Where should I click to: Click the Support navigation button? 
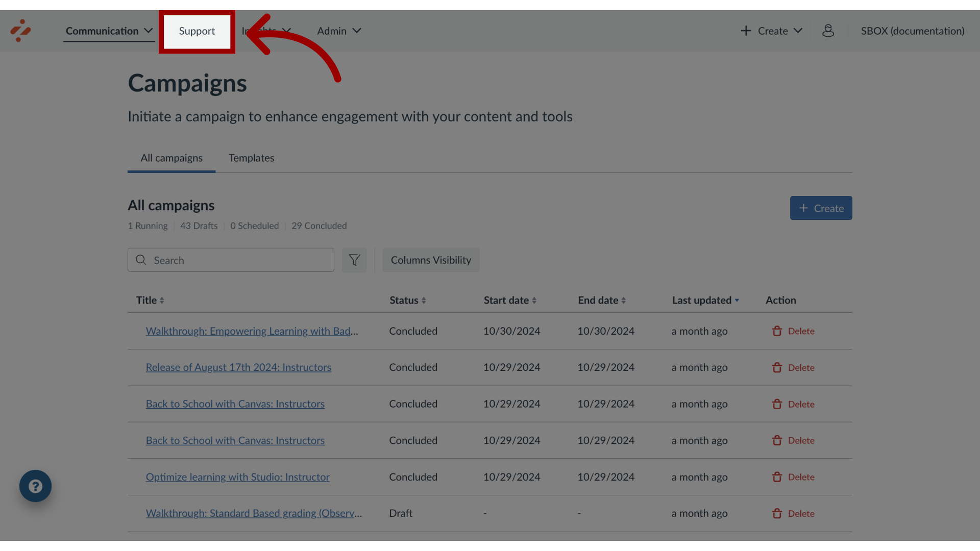[197, 31]
